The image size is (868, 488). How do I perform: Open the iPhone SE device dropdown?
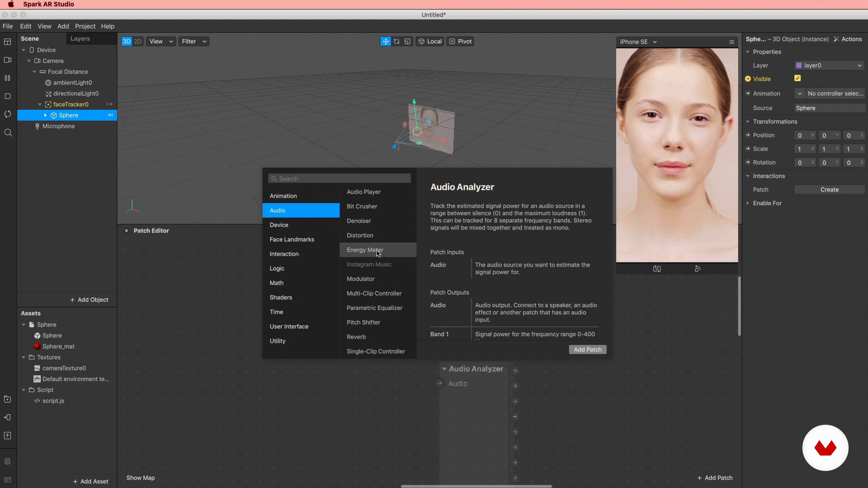click(x=638, y=42)
